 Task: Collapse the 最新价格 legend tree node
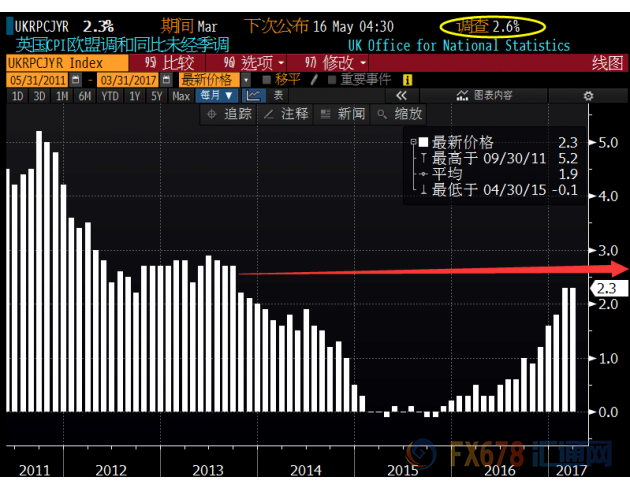coord(412,143)
